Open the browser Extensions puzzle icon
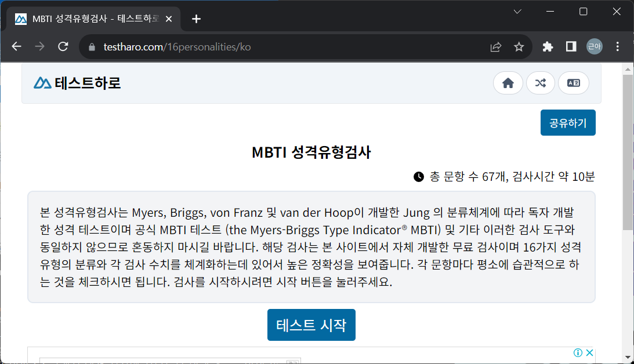Viewport: 634px width, 364px height. pos(547,46)
